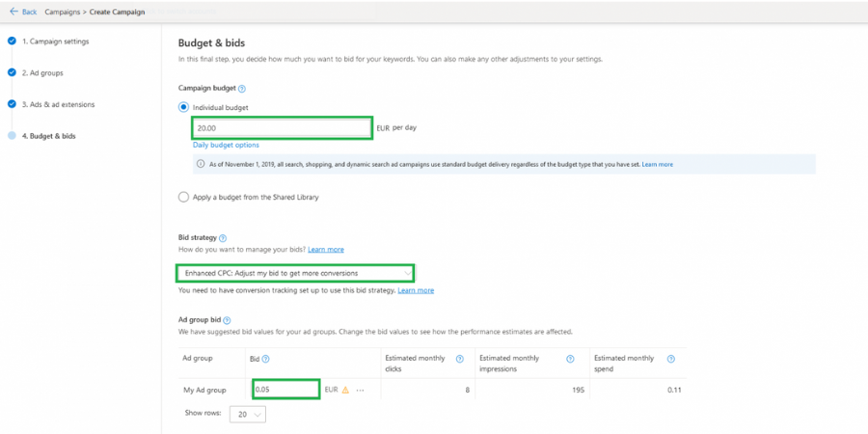
Task: Click the bid warning triangle icon
Action: [x=345, y=390]
